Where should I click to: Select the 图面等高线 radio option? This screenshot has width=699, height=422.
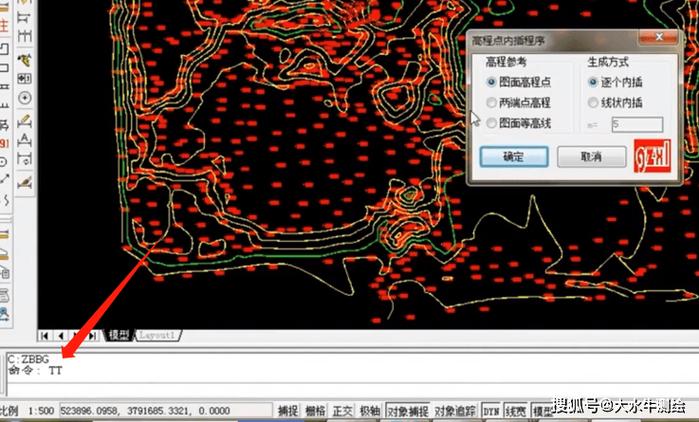pos(491,123)
